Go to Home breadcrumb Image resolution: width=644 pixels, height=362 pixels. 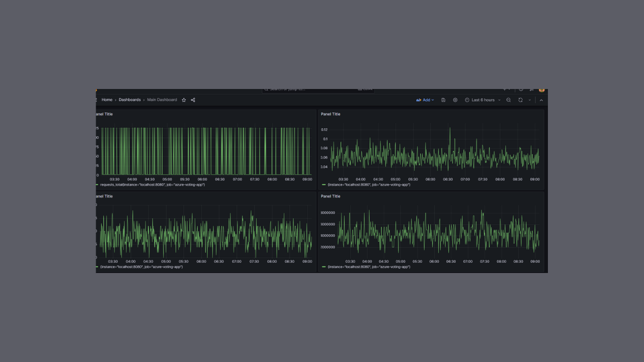(x=107, y=100)
